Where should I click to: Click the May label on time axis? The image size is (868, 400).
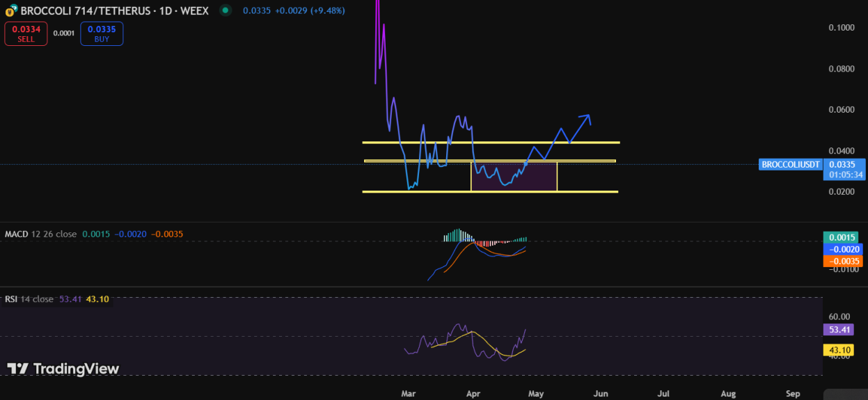point(536,394)
